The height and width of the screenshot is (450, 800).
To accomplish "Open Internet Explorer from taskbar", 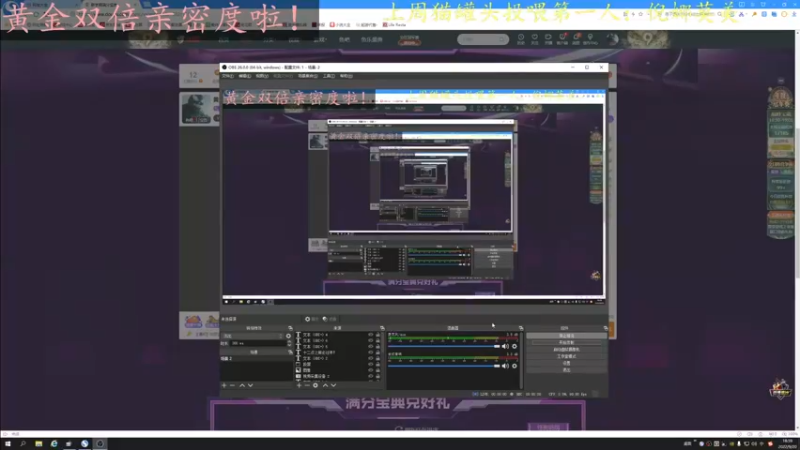I will click(x=54, y=444).
